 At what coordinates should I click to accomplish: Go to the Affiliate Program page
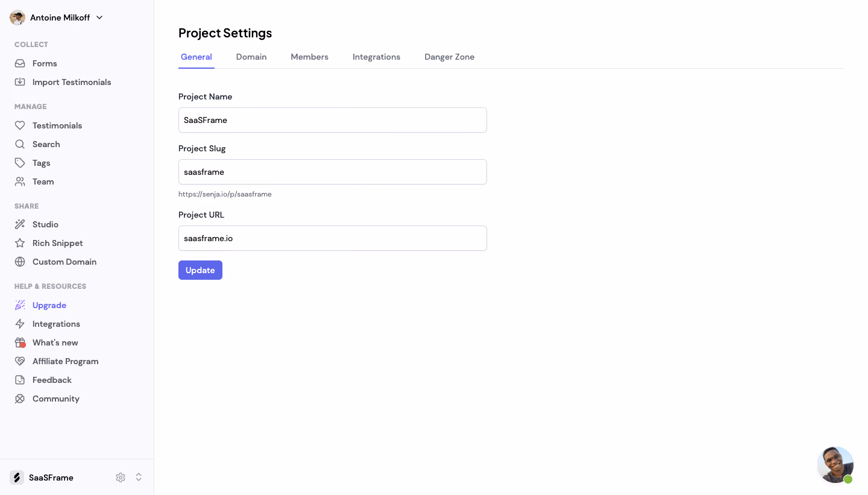65,361
